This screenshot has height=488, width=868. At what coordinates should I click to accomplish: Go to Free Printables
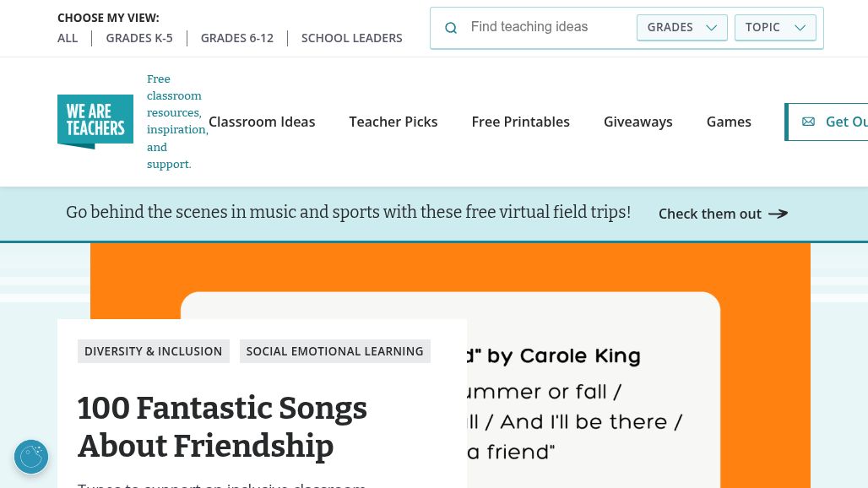pos(521,122)
